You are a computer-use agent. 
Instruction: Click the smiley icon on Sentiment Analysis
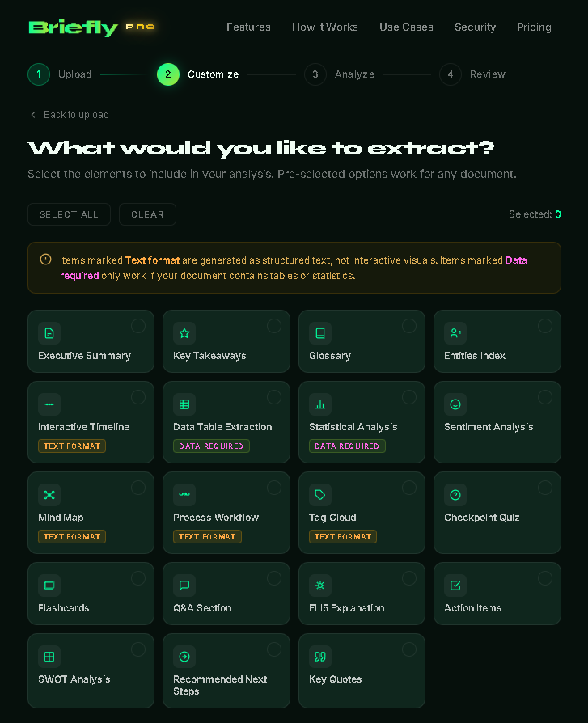tap(455, 404)
